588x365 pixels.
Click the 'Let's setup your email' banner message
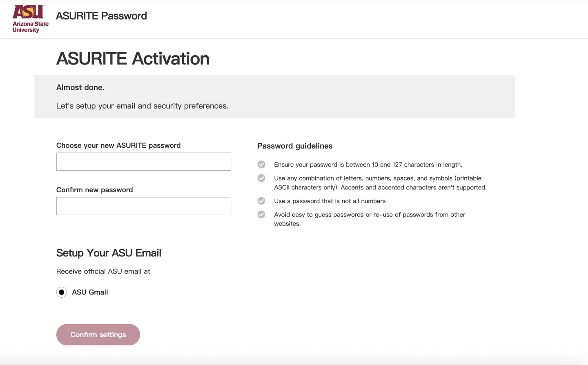142,106
